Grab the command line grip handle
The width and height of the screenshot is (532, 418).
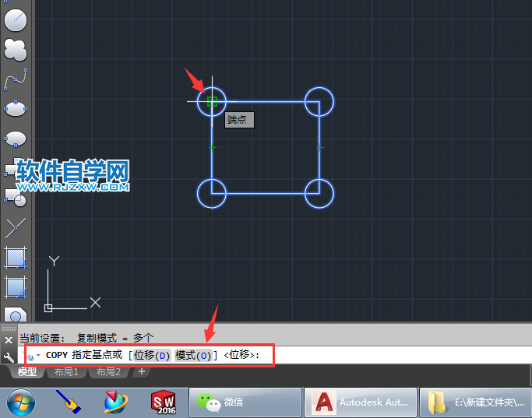[x=9, y=328]
